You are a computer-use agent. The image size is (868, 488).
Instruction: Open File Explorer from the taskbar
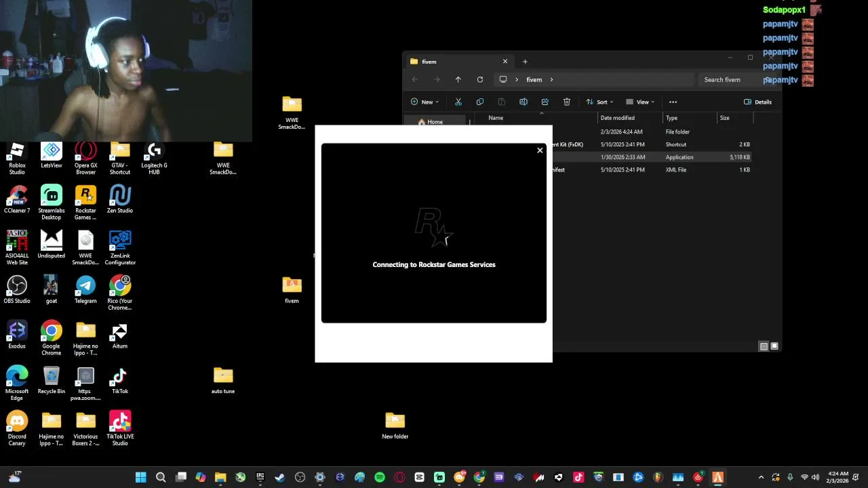tap(220, 477)
